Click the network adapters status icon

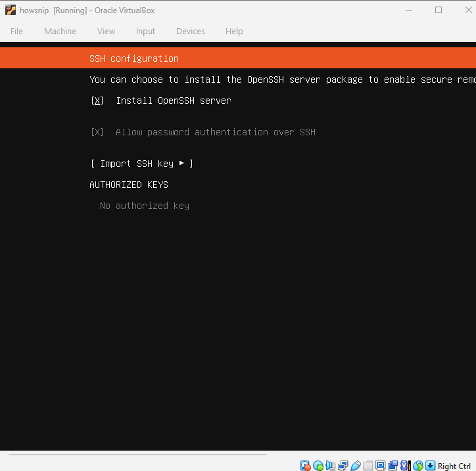point(343,466)
